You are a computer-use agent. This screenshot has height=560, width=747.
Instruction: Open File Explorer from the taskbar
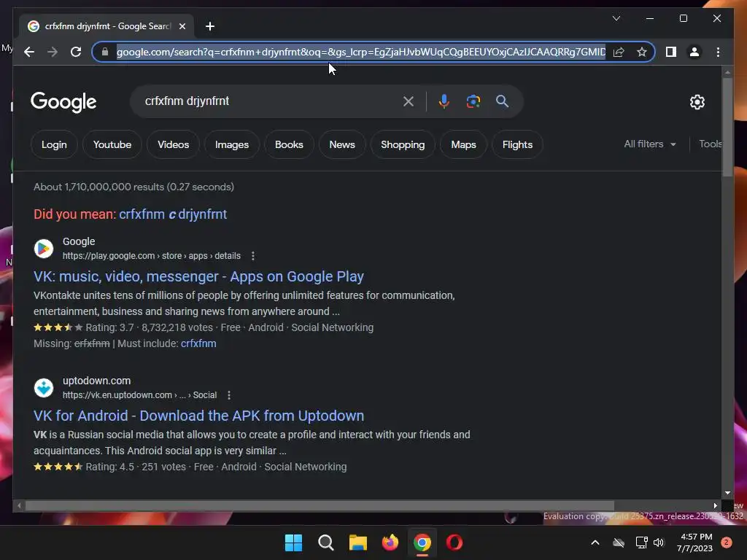coord(357,542)
